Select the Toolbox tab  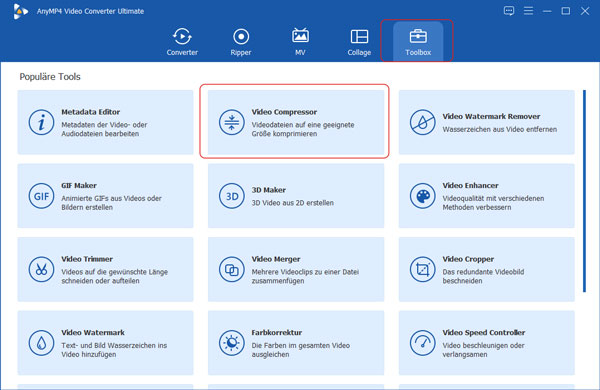coord(418,42)
